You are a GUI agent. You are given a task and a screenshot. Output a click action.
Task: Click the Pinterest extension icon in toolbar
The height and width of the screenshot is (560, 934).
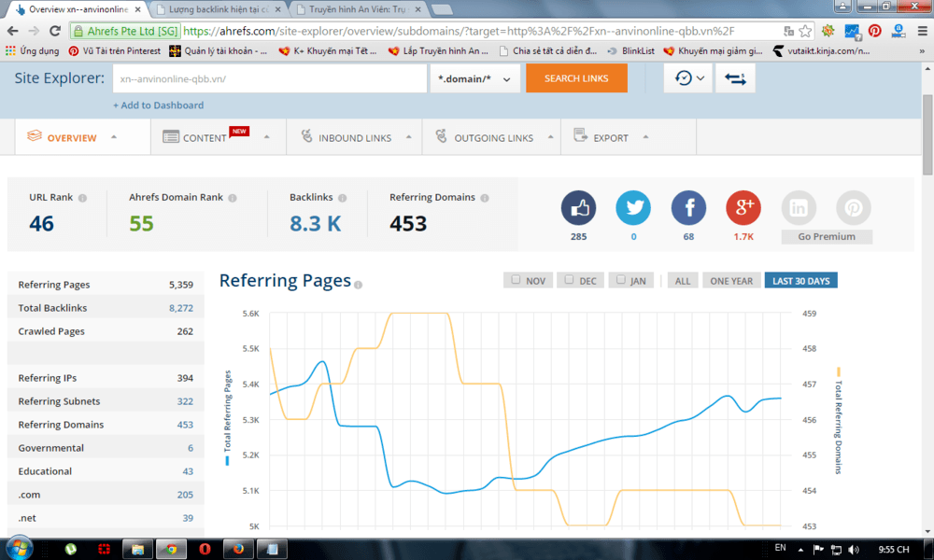(x=874, y=31)
